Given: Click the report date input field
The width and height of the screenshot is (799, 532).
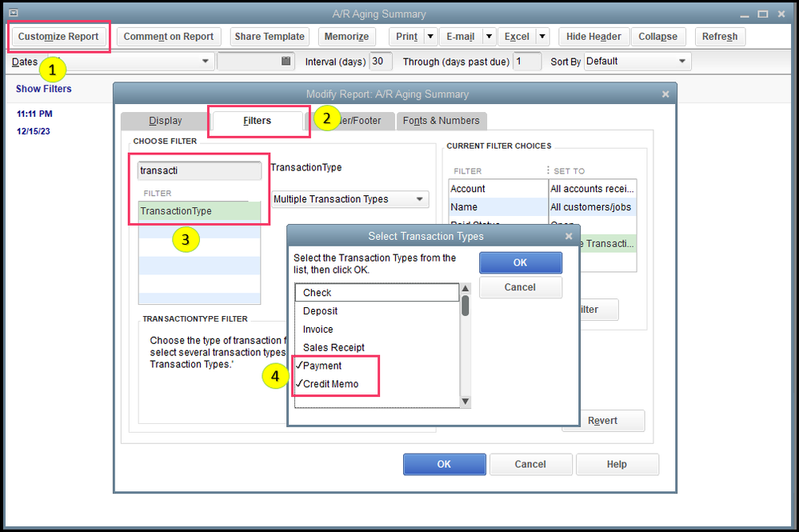Looking at the screenshot, I should tap(256, 61).
